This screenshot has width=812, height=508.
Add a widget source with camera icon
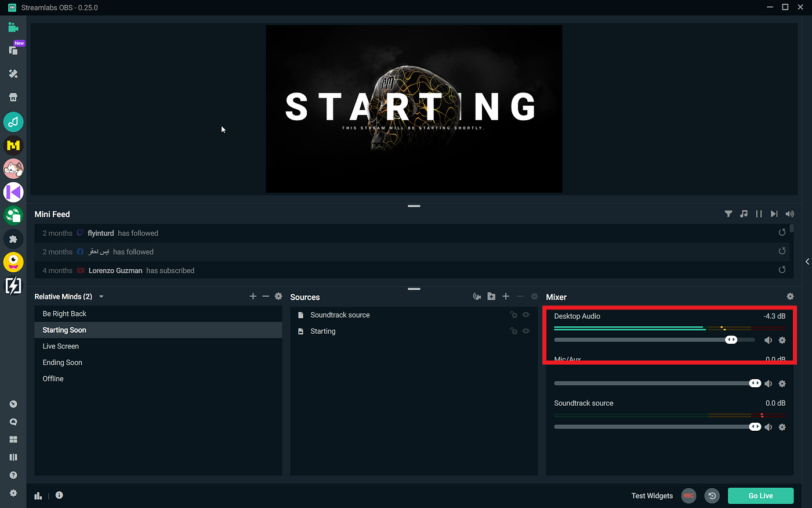pos(477,296)
